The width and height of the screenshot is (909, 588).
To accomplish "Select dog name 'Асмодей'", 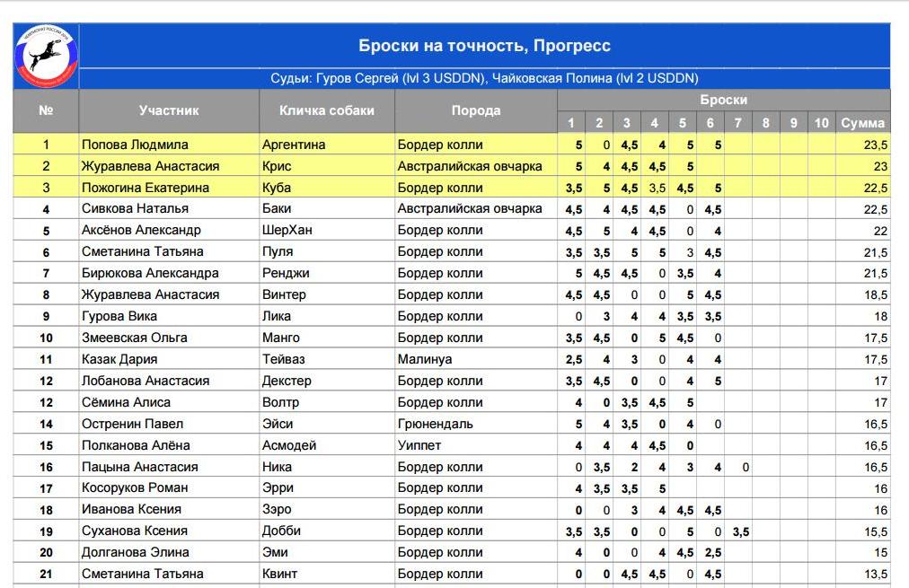I will pos(289,445).
